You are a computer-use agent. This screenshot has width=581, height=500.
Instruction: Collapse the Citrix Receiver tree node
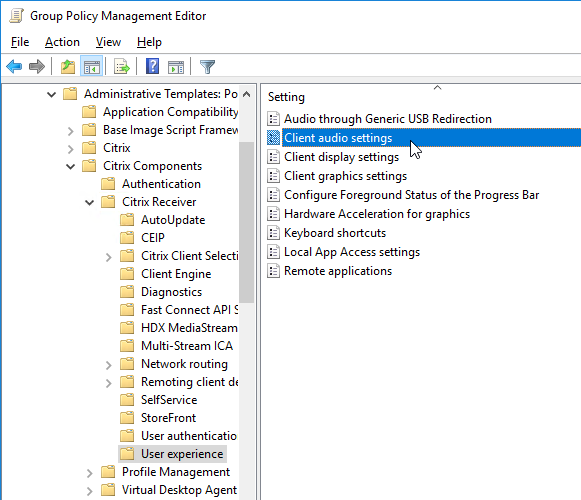[x=89, y=202]
